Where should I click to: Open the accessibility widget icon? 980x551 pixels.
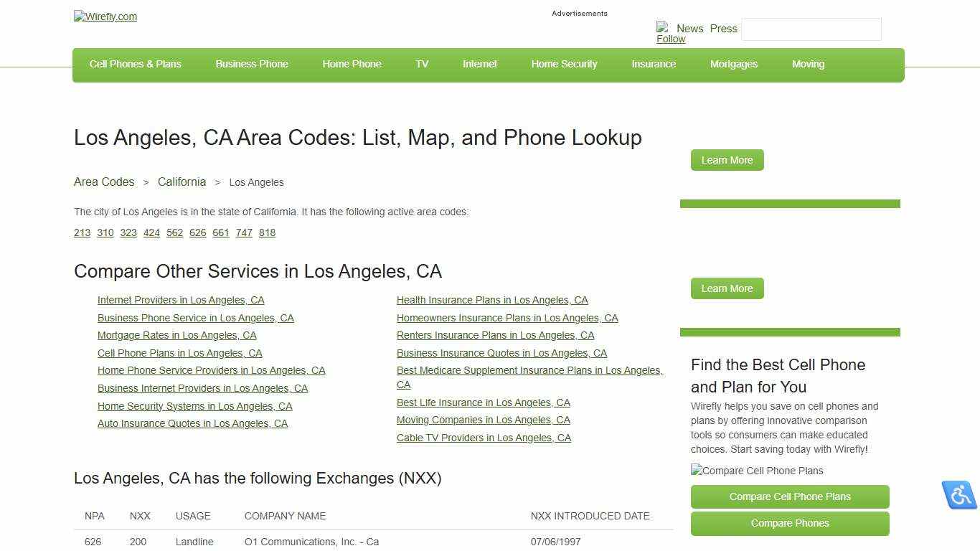point(959,495)
